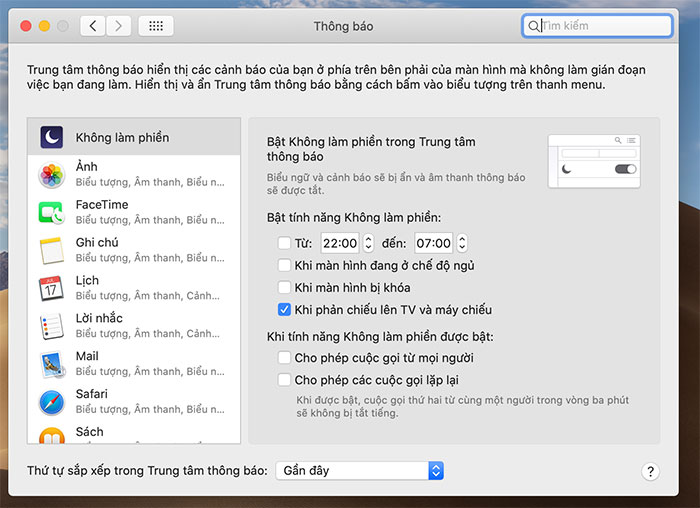Click the 22:00 start time field
Image resolution: width=700 pixels, height=508 pixels.
340,243
